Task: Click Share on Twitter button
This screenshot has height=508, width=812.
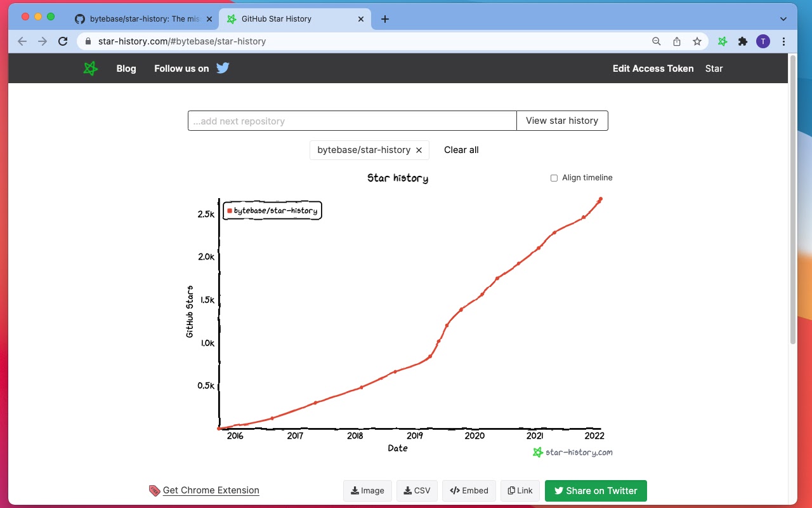Action: pos(596,491)
